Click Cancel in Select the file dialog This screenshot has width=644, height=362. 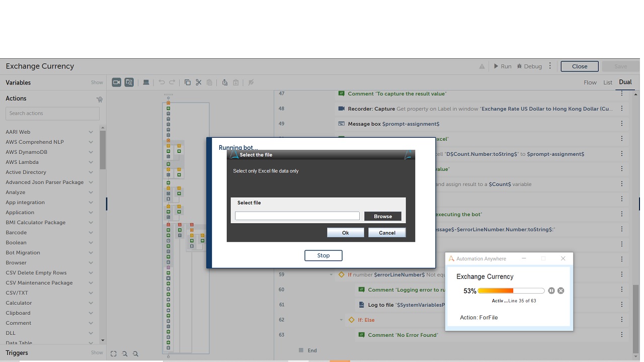pyautogui.click(x=387, y=232)
